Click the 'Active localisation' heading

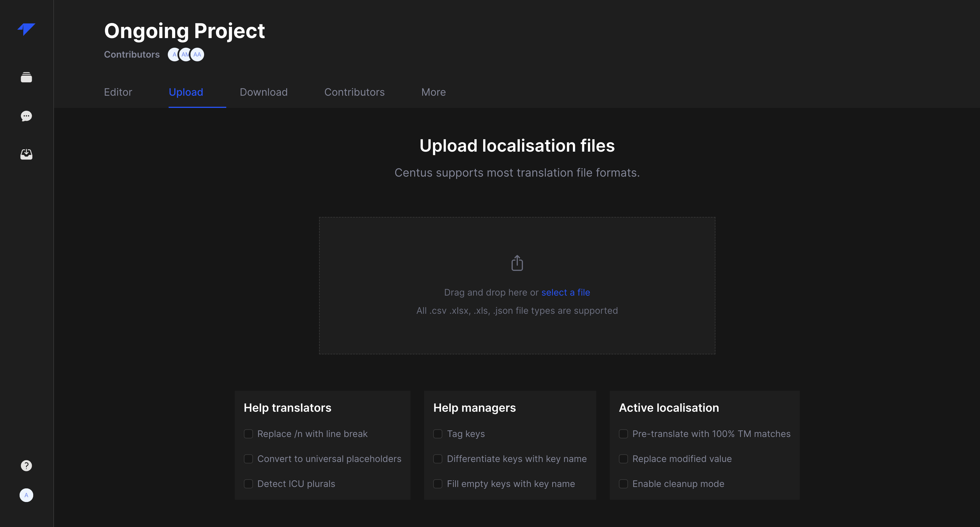tap(669, 407)
